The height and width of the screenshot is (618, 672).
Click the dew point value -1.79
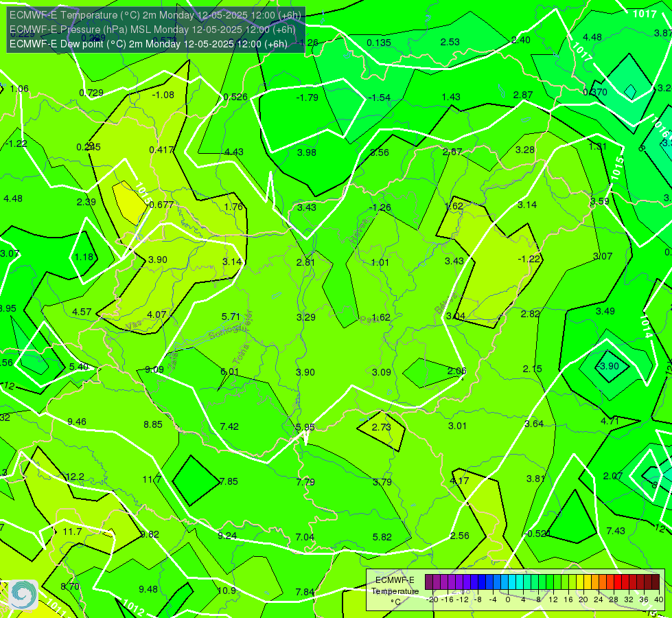[308, 98]
